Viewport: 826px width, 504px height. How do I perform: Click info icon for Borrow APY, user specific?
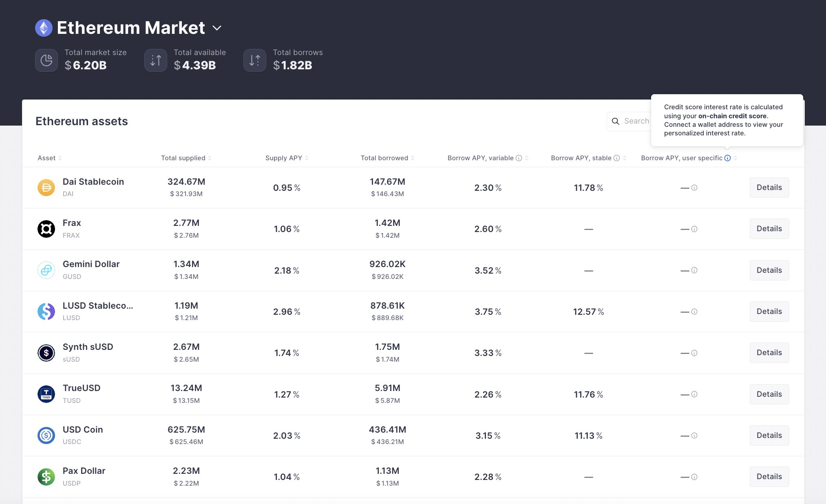pyautogui.click(x=727, y=158)
